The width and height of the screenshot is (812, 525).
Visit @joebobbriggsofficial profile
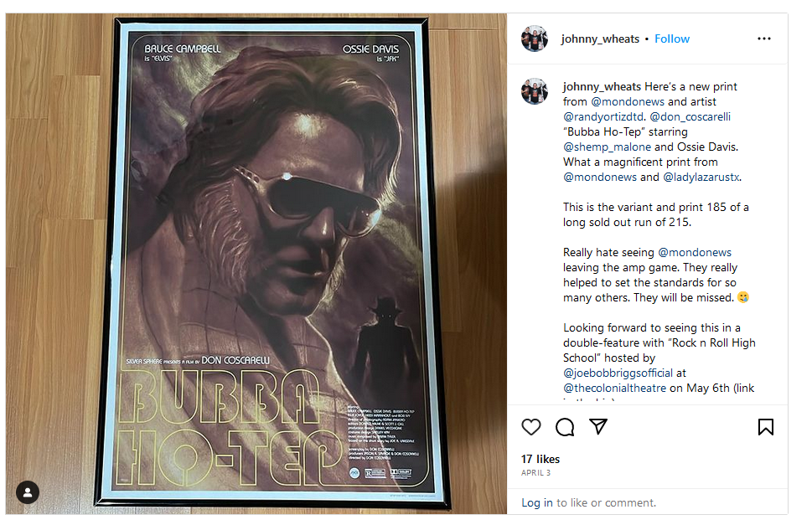pos(618,373)
